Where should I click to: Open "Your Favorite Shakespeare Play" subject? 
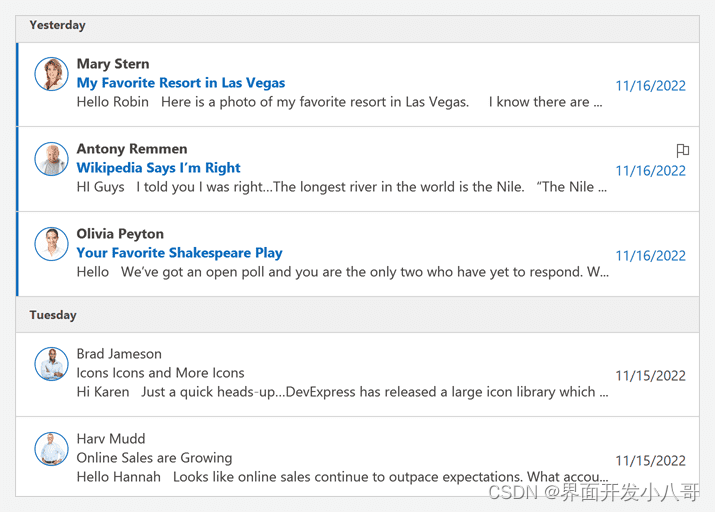(x=180, y=253)
